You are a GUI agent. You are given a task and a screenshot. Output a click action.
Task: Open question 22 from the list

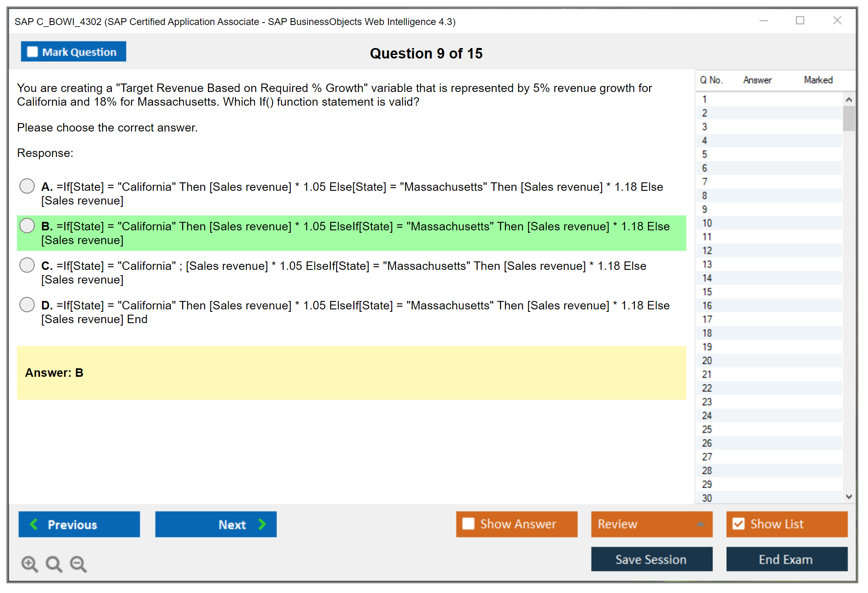click(x=707, y=388)
